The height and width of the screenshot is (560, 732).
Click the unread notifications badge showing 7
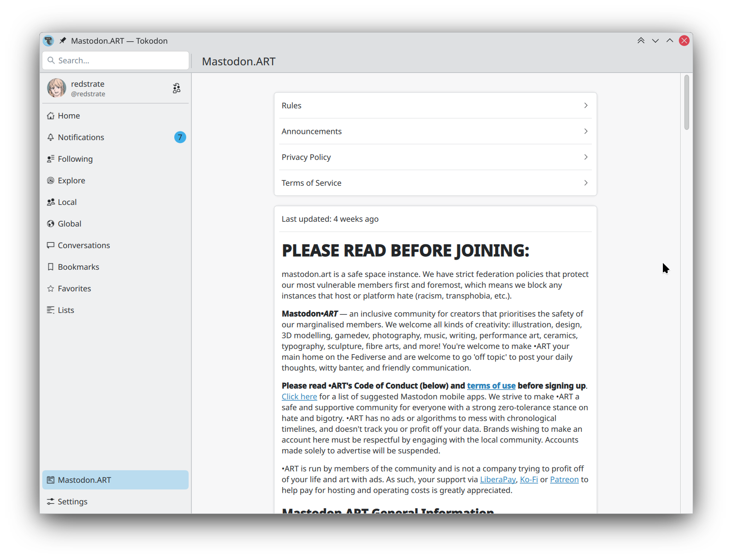click(x=180, y=137)
